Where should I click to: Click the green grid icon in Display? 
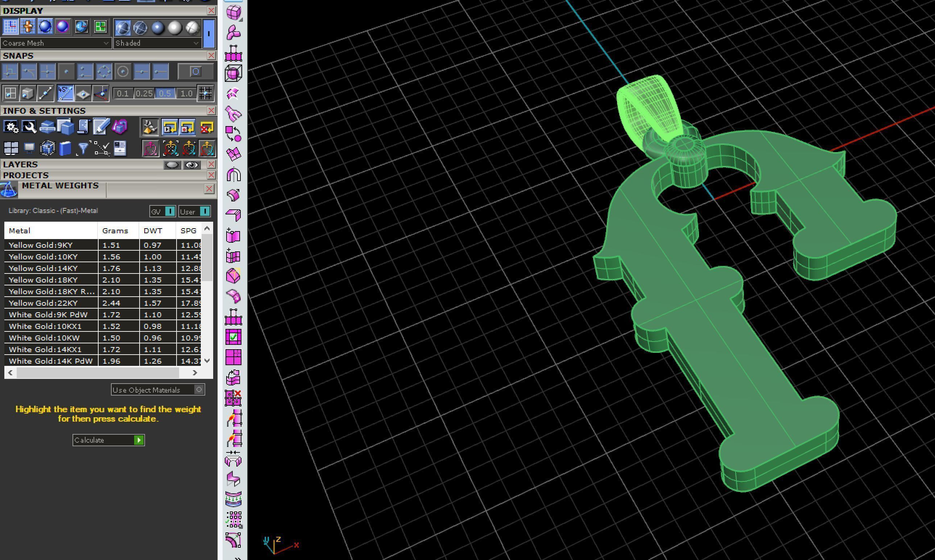tap(100, 27)
